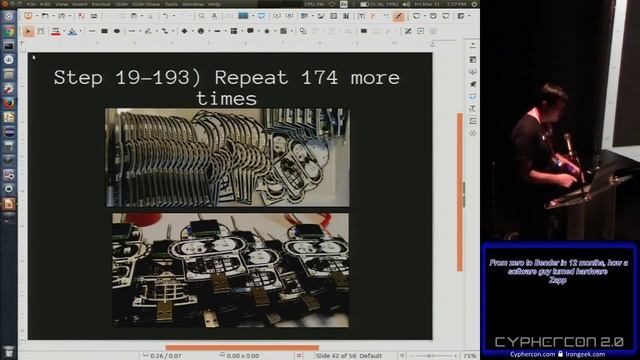Open the Insert menu
This screenshot has width=640, height=360.
[80, 4]
